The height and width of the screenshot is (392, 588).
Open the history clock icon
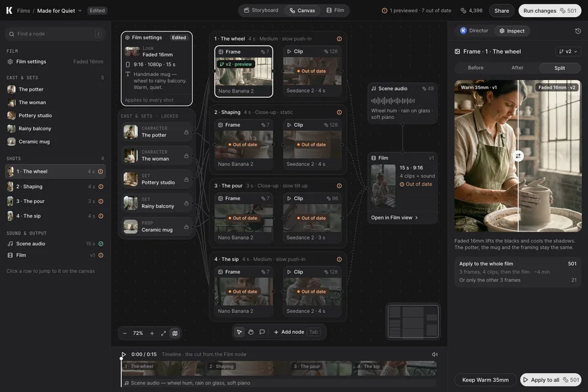(x=578, y=31)
